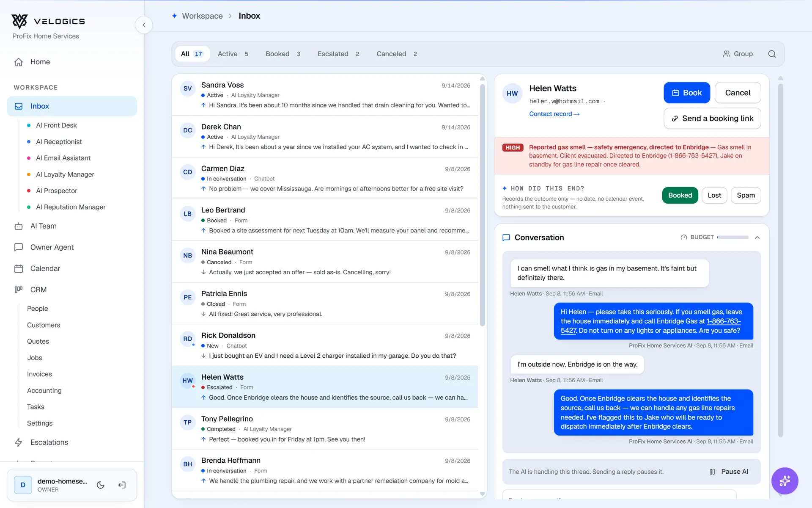This screenshot has width=812, height=508.
Task: Open the Calendar page
Action: click(x=72, y=268)
